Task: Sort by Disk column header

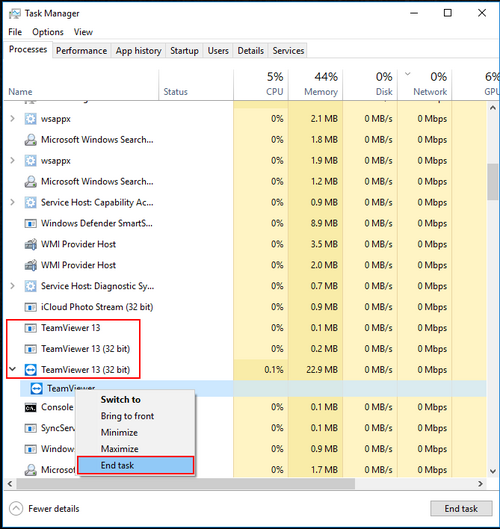Action: [370, 85]
